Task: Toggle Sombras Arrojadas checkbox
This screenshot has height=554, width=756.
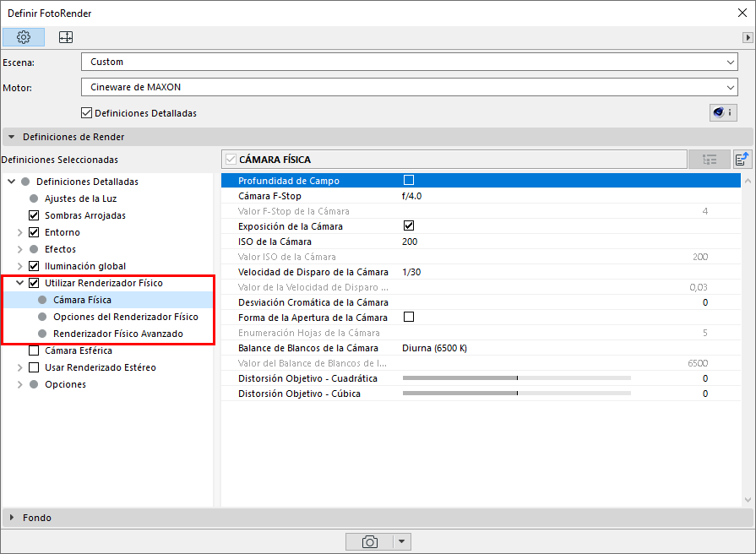Action: point(34,215)
